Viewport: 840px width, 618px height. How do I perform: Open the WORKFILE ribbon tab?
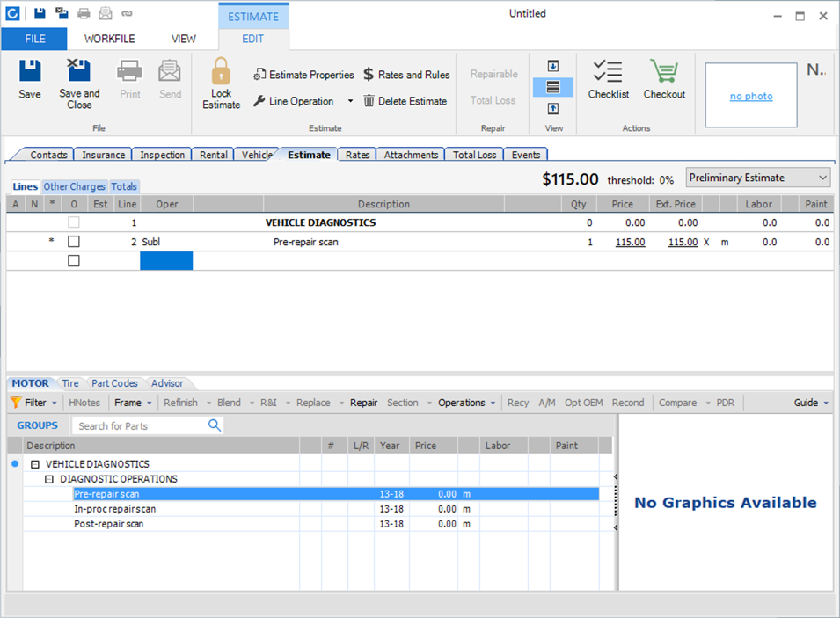click(110, 39)
